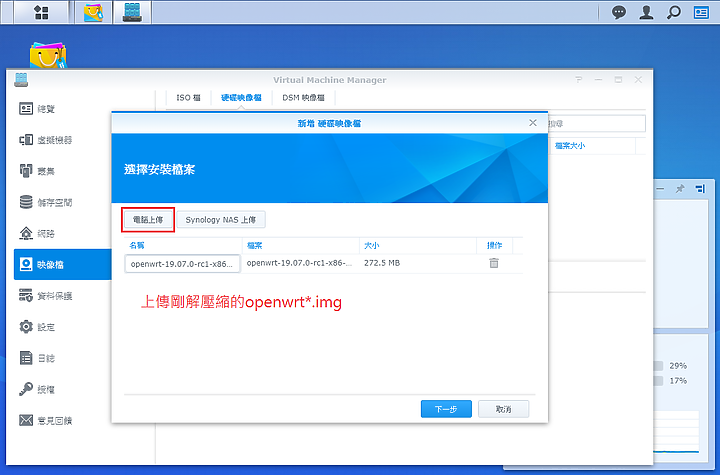
Task: Pin the background widget panel
Action: tap(680, 189)
